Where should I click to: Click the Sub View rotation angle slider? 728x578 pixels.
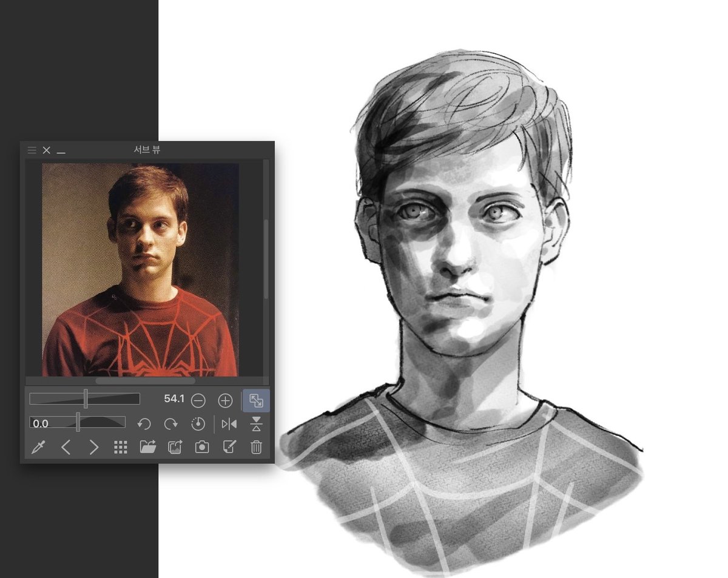[x=78, y=422]
